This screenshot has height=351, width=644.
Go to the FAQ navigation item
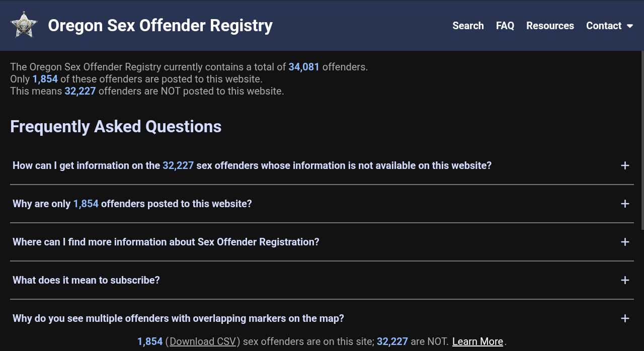coord(505,26)
